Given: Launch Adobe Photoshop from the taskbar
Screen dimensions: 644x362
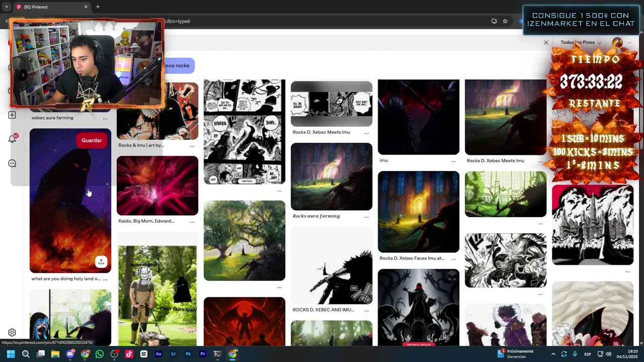Looking at the screenshot, I should [188, 354].
